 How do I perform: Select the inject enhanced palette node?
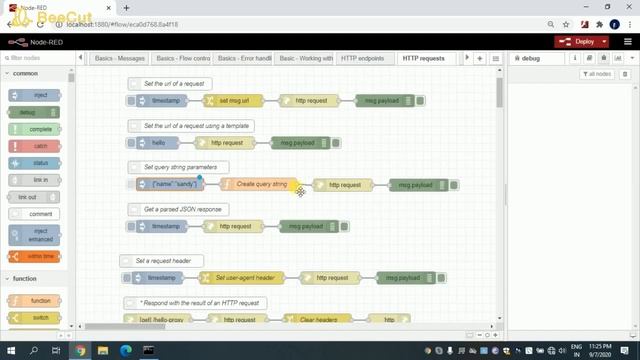pyautogui.click(x=34, y=235)
